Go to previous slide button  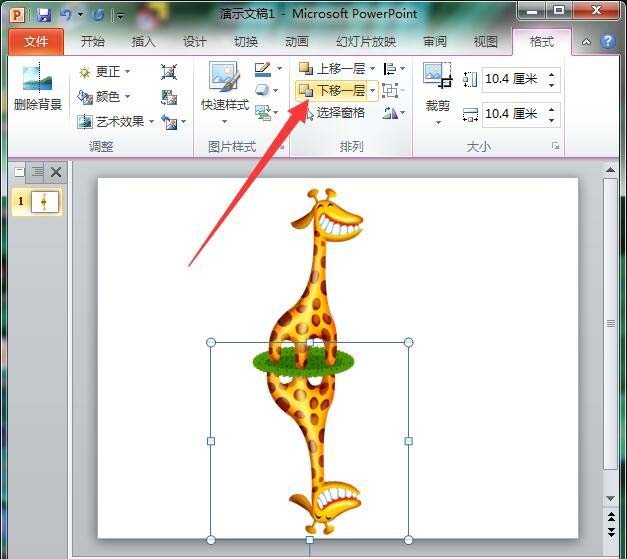[611, 517]
